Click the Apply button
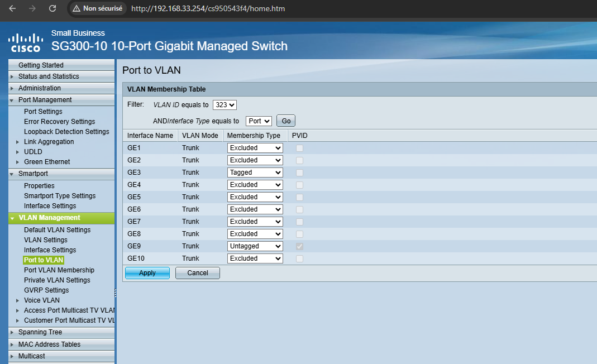 (147, 273)
